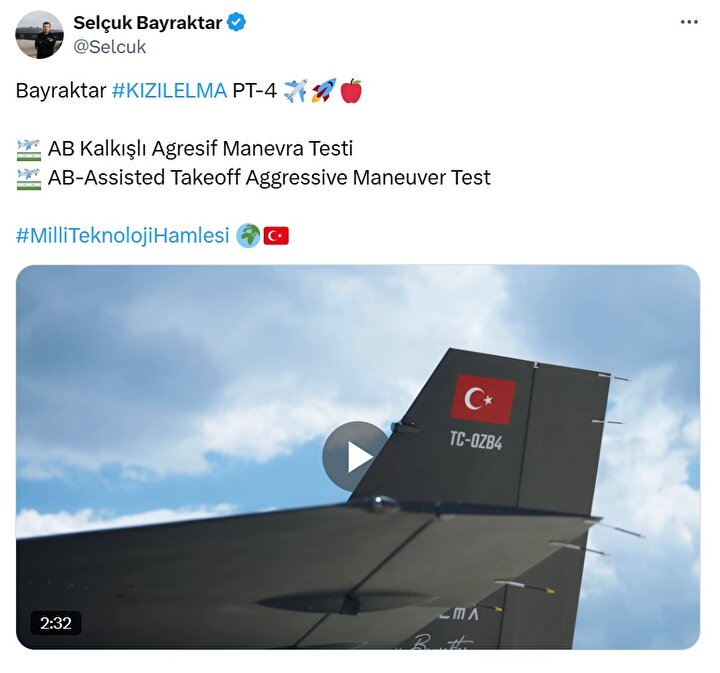Click the Turkish flag emoji in tweet text
This screenshot has height=673, width=720.
[276, 236]
